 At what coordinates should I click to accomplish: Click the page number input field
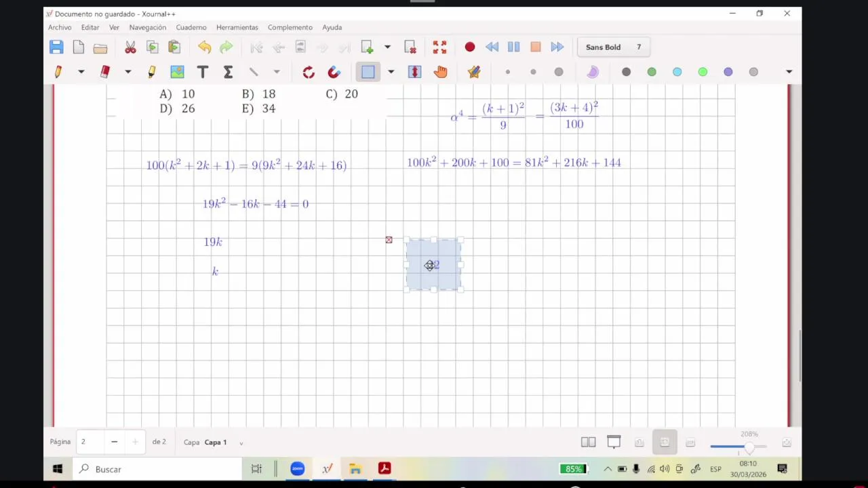click(90, 442)
